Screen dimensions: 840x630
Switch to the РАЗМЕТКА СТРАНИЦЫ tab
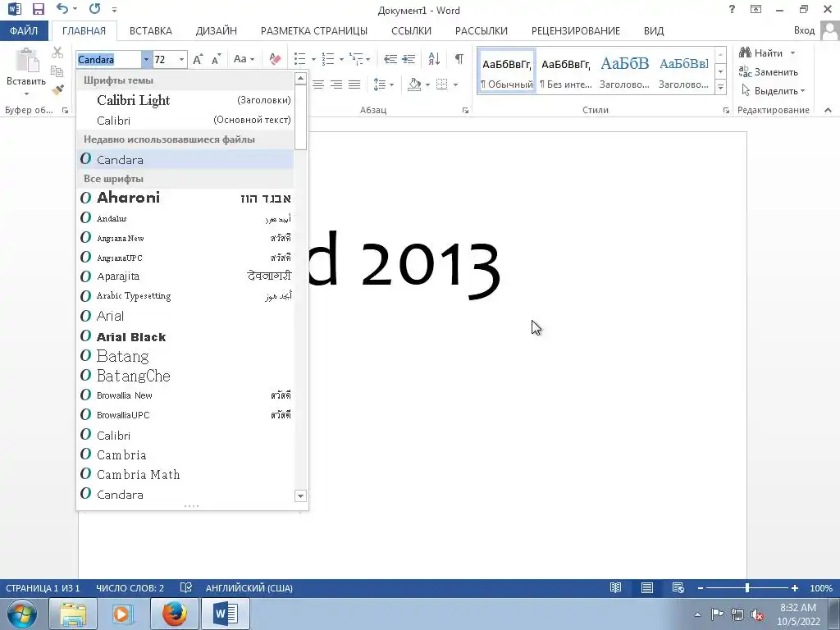tap(314, 30)
